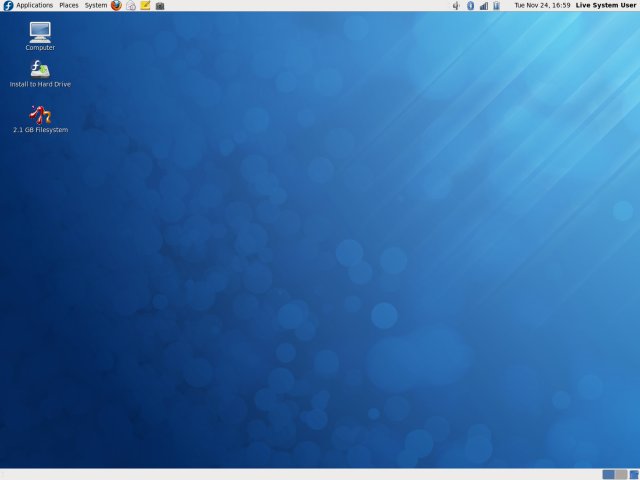Open the network signal strength indicator
This screenshot has width=640, height=480.
click(484, 6)
